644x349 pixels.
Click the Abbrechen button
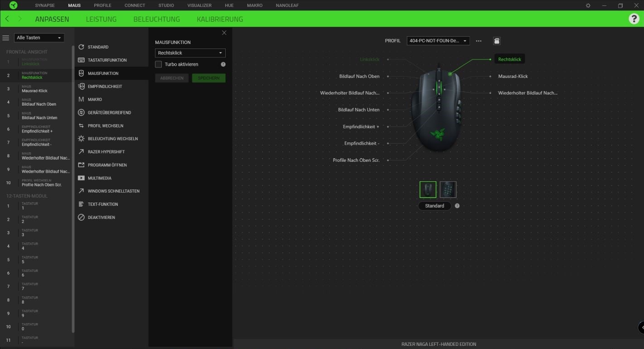(172, 78)
